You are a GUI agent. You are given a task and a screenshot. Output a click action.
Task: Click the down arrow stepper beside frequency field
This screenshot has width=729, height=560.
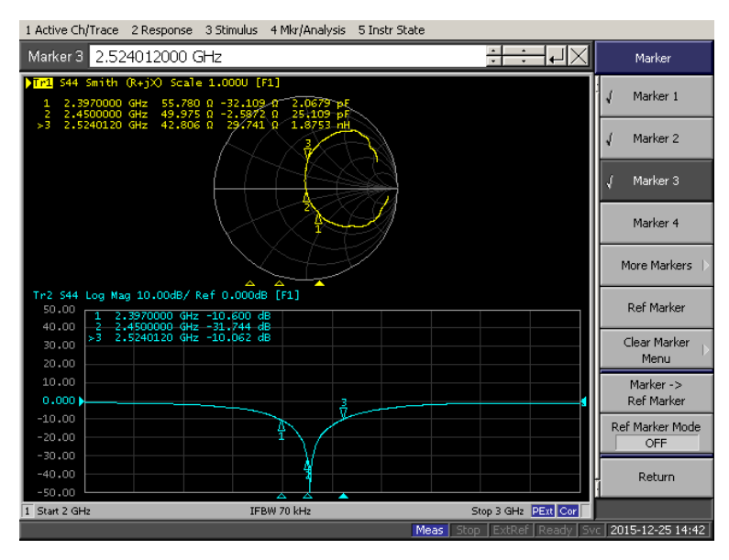point(493,61)
